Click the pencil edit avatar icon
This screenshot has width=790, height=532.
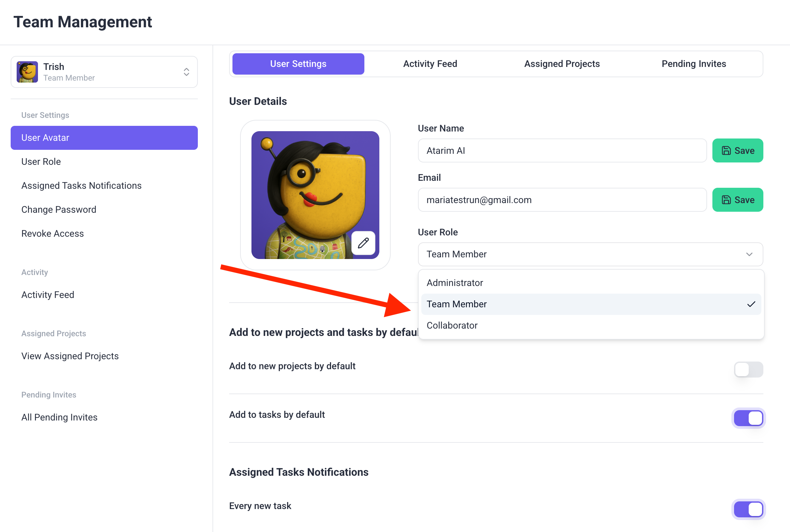click(363, 243)
